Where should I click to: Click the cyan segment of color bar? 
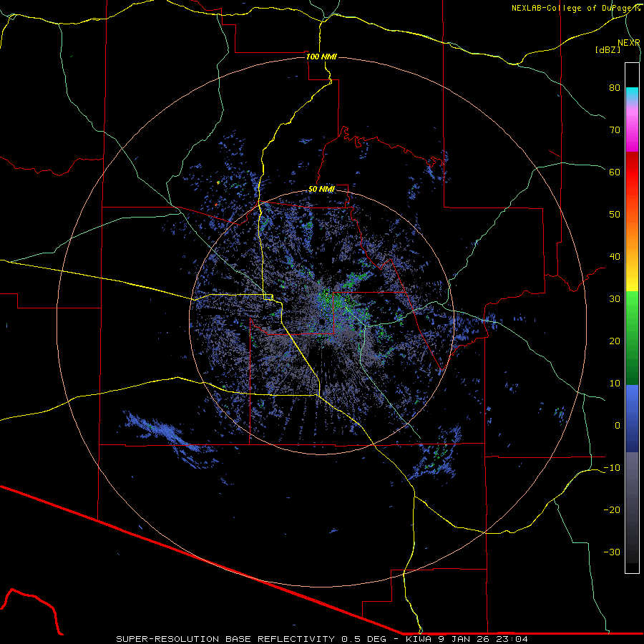click(632, 94)
